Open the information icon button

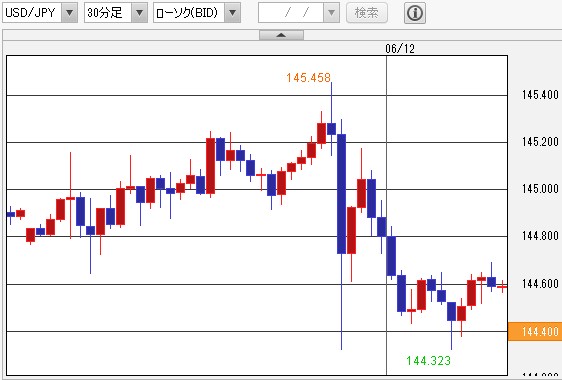(415, 13)
